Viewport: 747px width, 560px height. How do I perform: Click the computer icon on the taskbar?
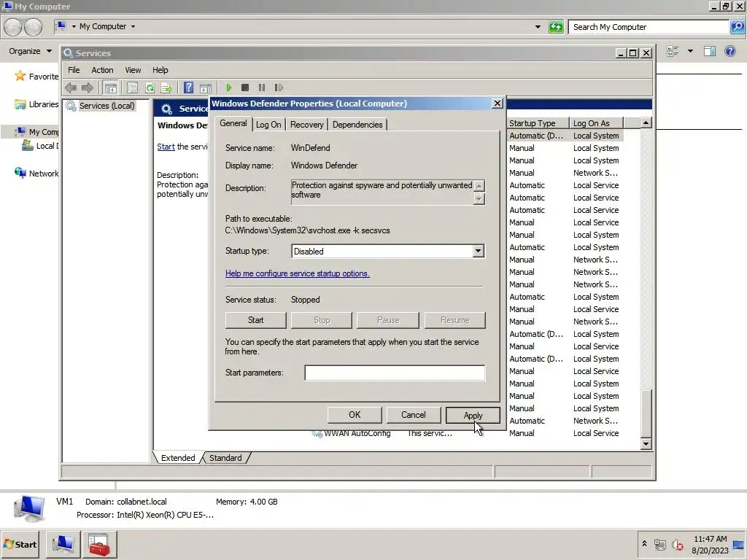(63, 545)
